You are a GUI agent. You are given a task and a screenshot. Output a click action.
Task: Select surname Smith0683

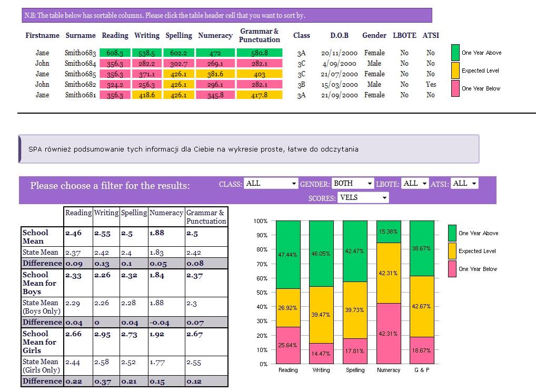(81, 53)
